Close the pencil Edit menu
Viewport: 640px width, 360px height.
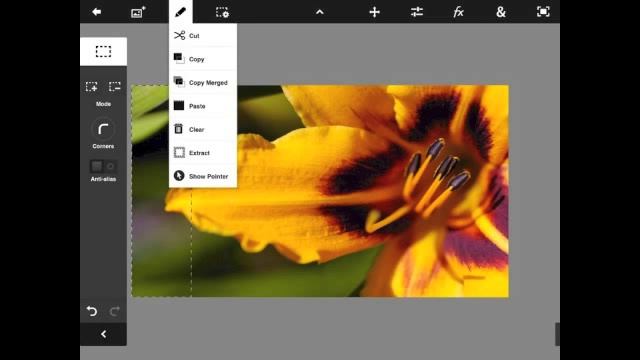(x=180, y=12)
